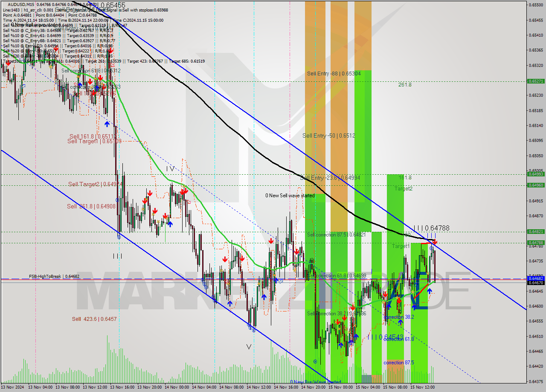The image size is (546, 392).
Task: Select the green '261.8' Fibonacci label
Action: pyautogui.click(x=405, y=85)
